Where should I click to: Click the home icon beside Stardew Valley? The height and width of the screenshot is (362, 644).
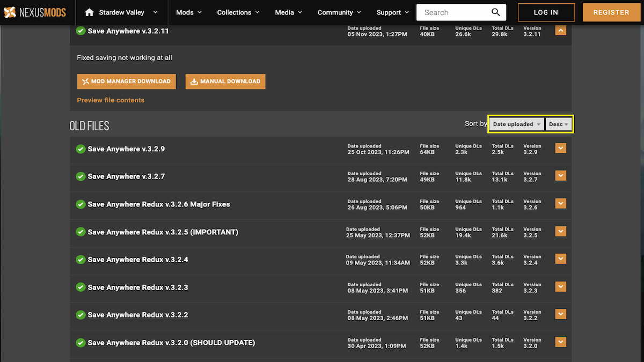(89, 12)
